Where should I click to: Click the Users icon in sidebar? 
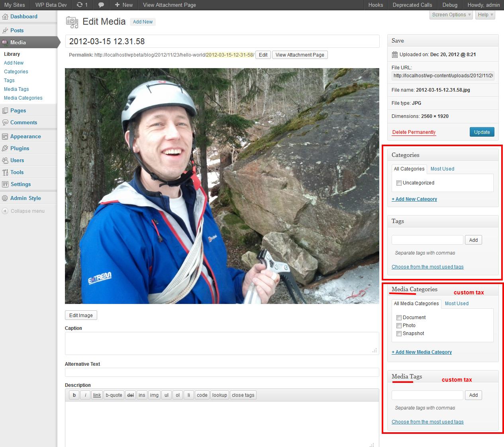click(5, 160)
